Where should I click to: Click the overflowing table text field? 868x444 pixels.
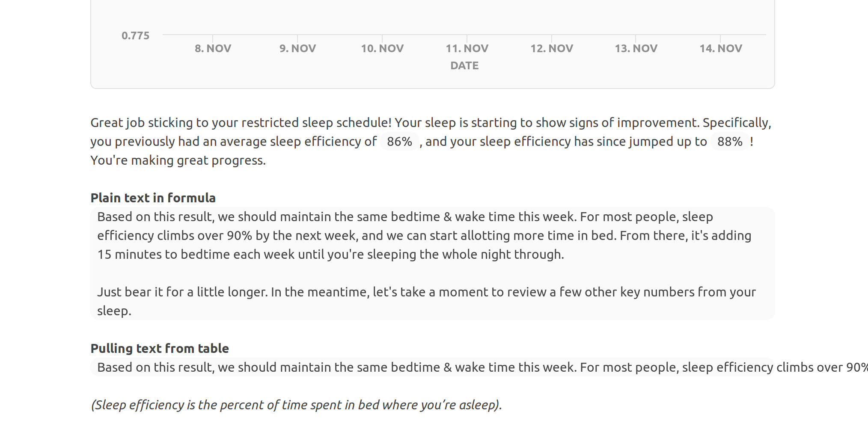pos(432,367)
